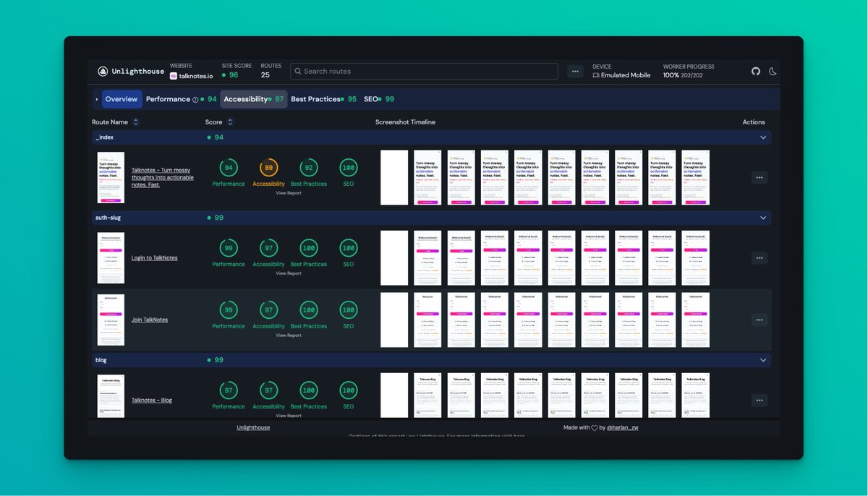
Task: Click the last screenshot frame in Login timeline
Action: [696, 257]
